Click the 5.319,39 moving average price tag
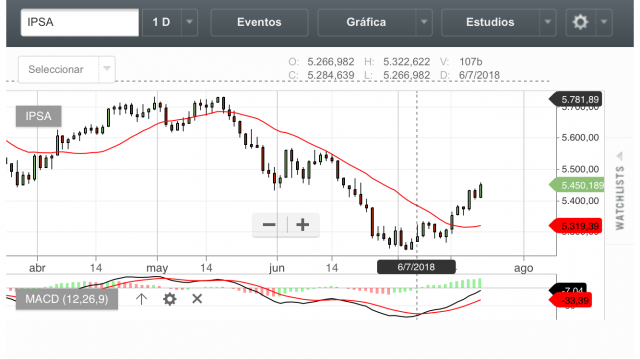The height and width of the screenshot is (360, 640). (576, 226)
